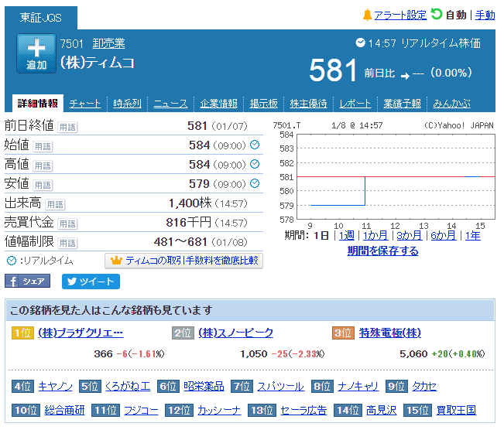Open 1位 (株)プラザクリエ… stock
The width and height of the screenshot is (504, 430).
[81, 333]
